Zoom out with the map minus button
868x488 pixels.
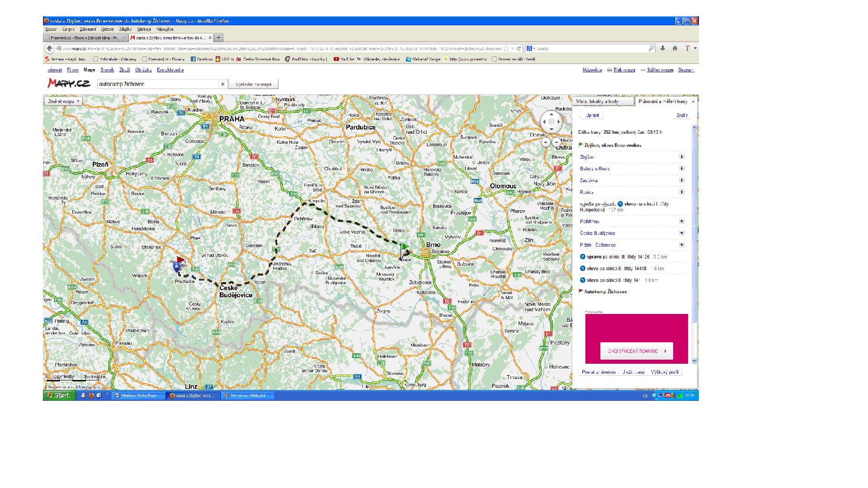tap(557, 142)
